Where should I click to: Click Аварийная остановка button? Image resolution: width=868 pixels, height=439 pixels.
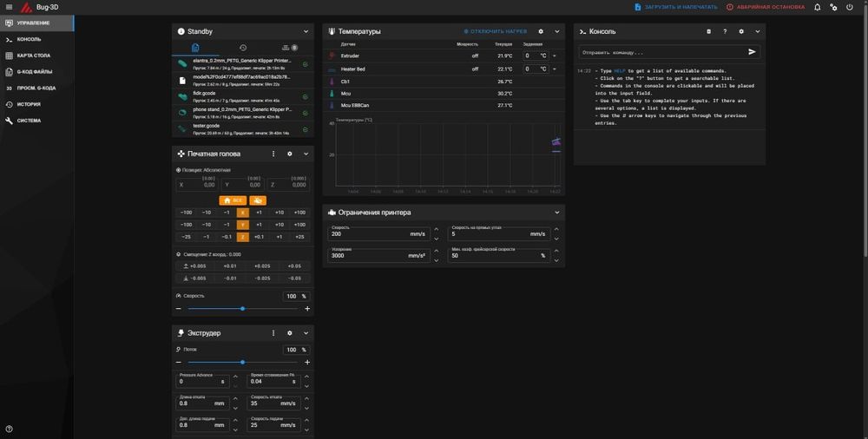point(766,7)
